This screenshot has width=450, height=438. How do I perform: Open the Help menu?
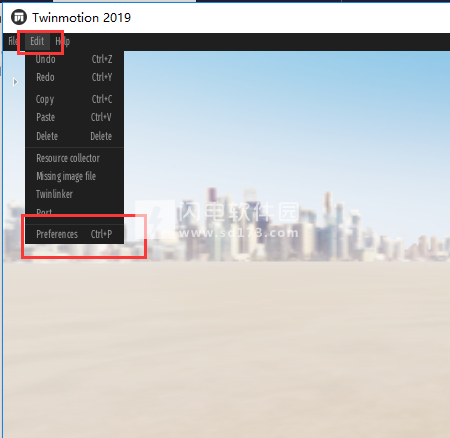coord(63,41)
